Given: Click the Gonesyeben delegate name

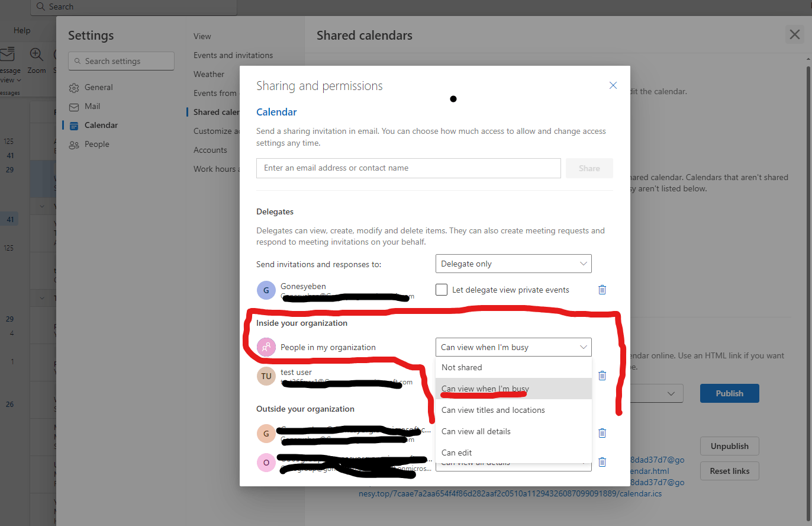Looking at the screenshot, I should (303, 286).
